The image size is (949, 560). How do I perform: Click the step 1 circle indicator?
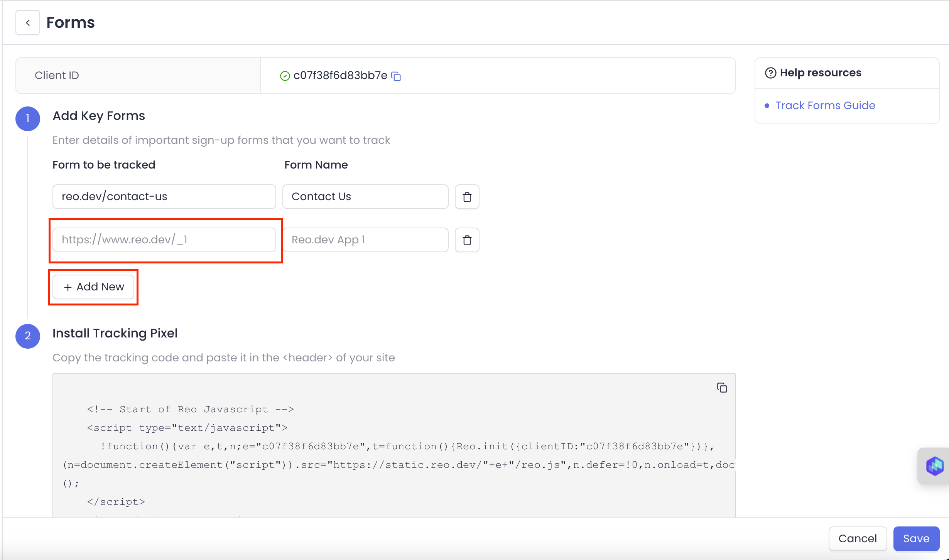pyautogui.click(x=28, y=118)
